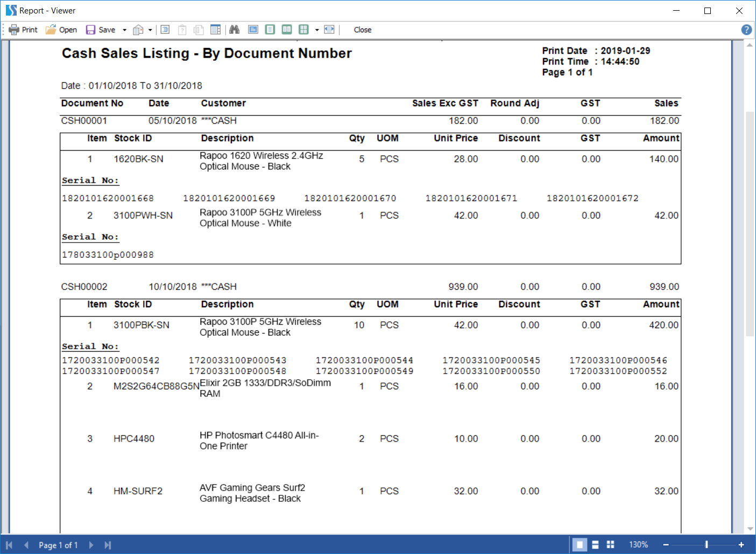The height and width of the screenshot is (554, 756).
Task: Click serial number 1720033100P000552
Action: (618, 371)
